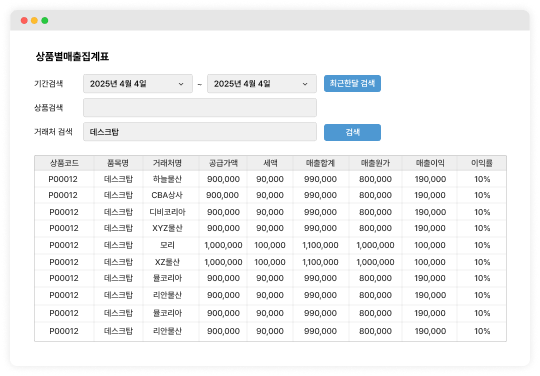Click the 매출합계 column header
Image resolution: width=540 pixels, height=376 pixels.
tap(320, 163)
